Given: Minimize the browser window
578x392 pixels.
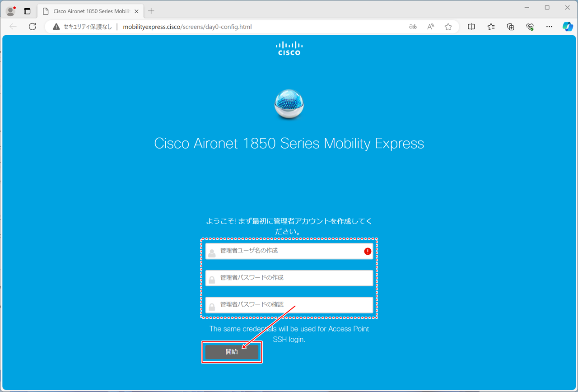Looking at the screenshot, I should pyautogui.click(x=527, y=8).
